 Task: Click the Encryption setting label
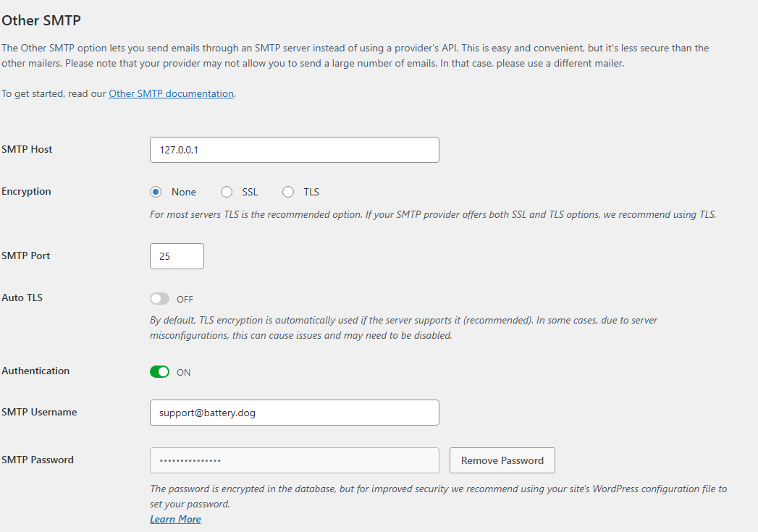26,191
